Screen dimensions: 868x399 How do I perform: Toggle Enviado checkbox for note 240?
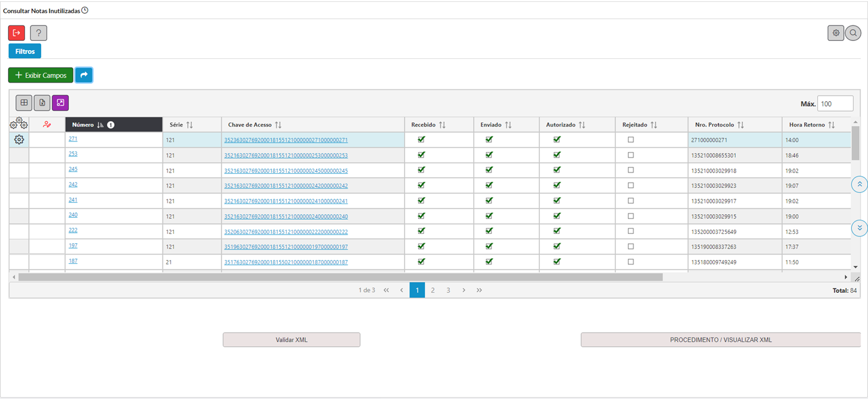(489, 216)
